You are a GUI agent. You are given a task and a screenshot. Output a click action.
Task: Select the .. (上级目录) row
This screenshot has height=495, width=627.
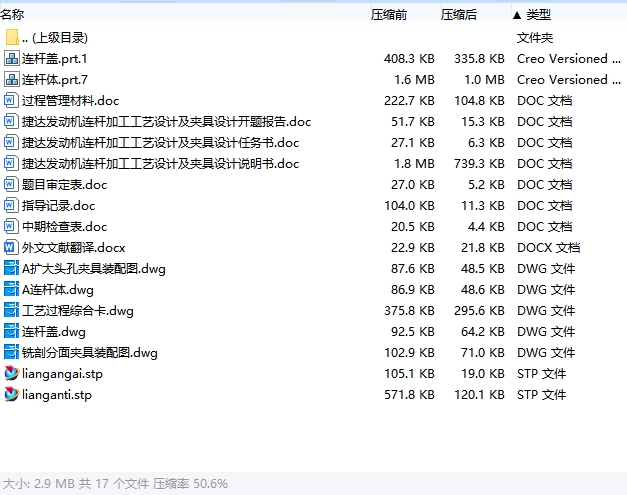pyautogui.click(x=314, y=38)
